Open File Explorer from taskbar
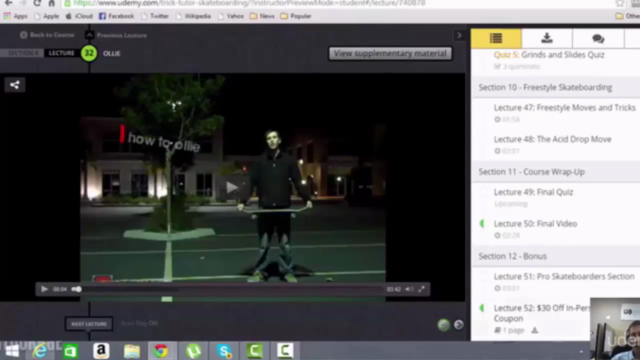The width and height of the screenshot is (640, 360). (x=131, y=351)
